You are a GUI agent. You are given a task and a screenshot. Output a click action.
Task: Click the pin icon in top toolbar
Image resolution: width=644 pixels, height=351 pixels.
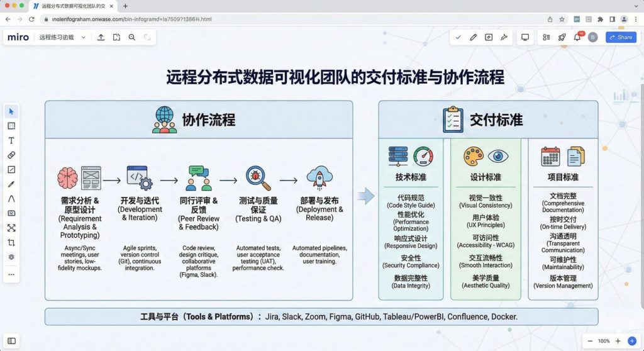tap(504, 37)
